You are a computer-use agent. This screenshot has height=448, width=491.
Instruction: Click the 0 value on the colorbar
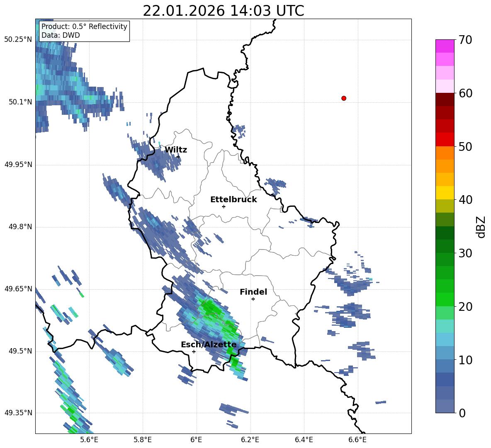coord(462,413)
